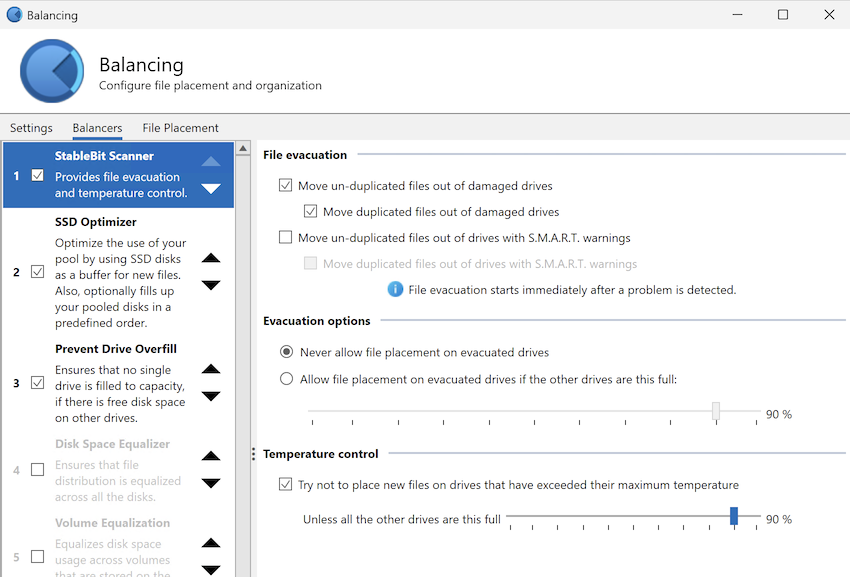Viewport: 850px width, 577px height.
Task: Minimize the Balancing window
Action: click(x=737, y=15)
